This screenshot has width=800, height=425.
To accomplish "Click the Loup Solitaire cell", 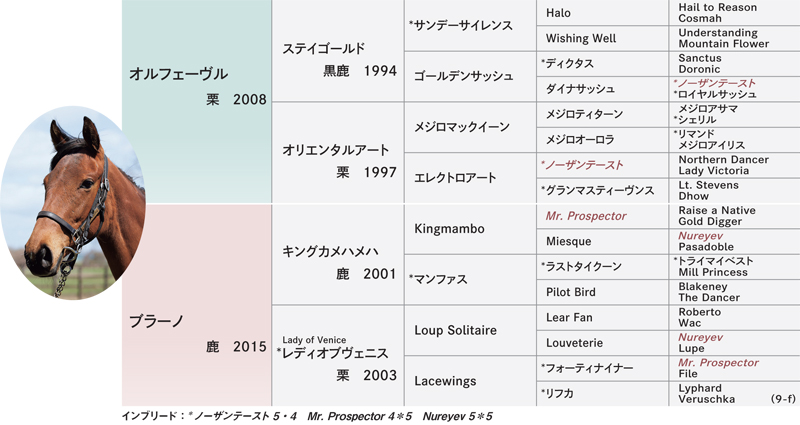I will click(470, 331).
